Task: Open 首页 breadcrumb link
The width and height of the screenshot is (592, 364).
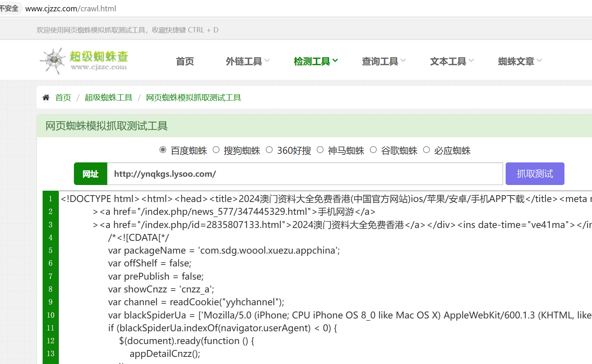Action: click(x=63, y=98)
